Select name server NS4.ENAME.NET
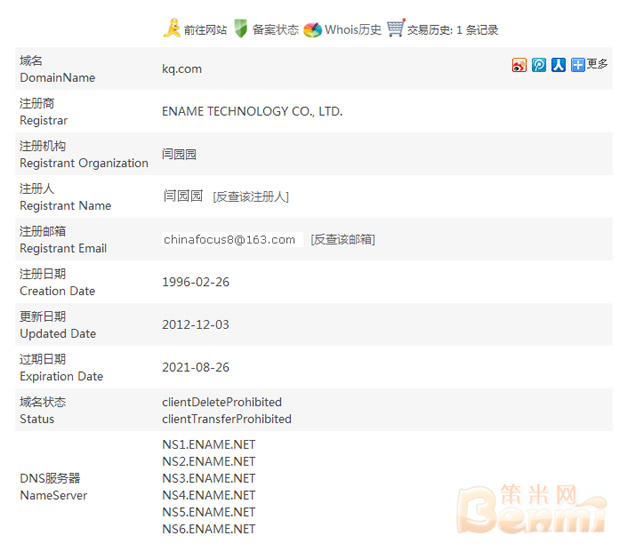This screenshot has width=620, height=552. [x=209, y=495]
